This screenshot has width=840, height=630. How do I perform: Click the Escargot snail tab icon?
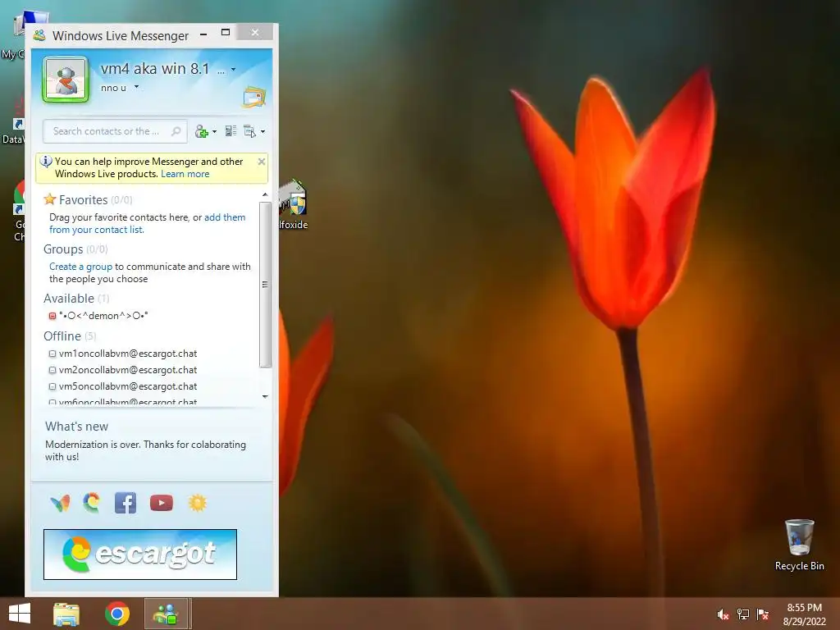[x=92, y=503]
